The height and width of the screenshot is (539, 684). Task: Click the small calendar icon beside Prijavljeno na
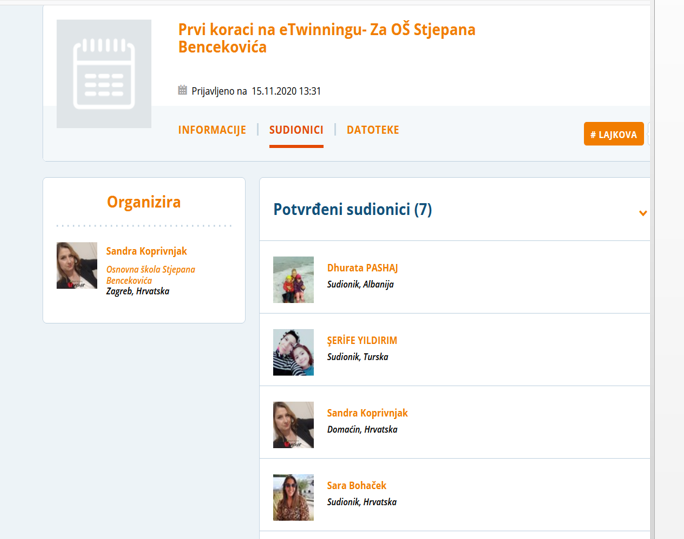pyautogui.click(x=182, y=90)
